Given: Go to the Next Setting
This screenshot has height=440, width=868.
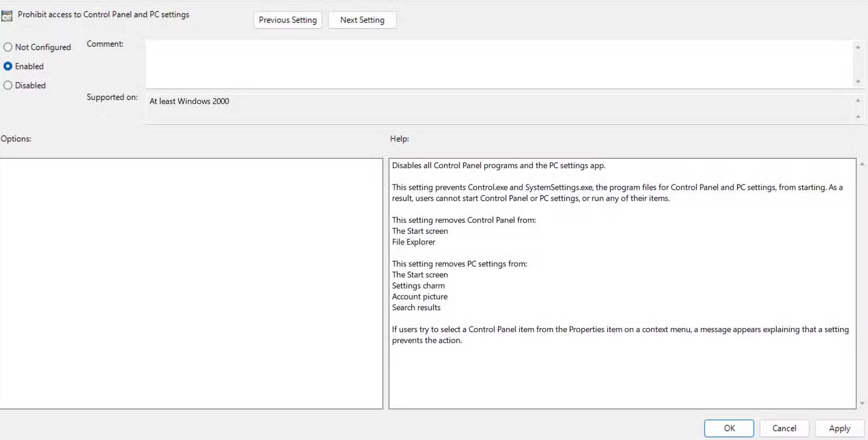Looking at the screenshot, I should (362, 20).
